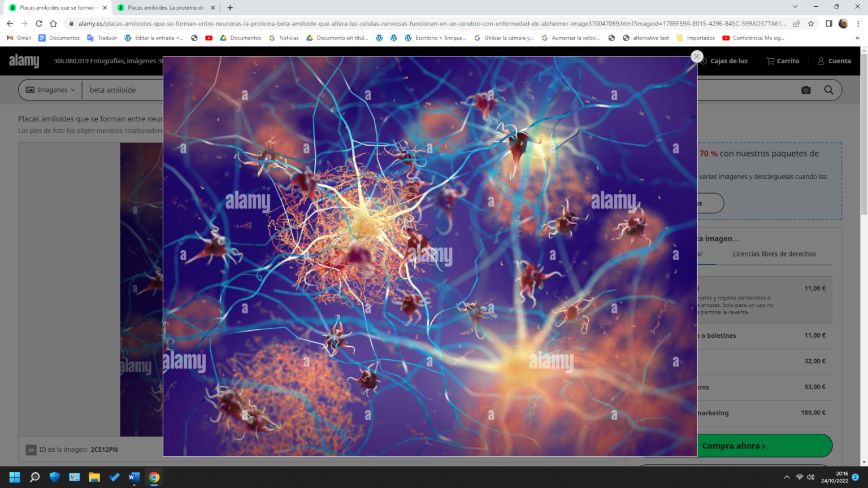Open Cajas de luz lightboxes

[723, 61]
